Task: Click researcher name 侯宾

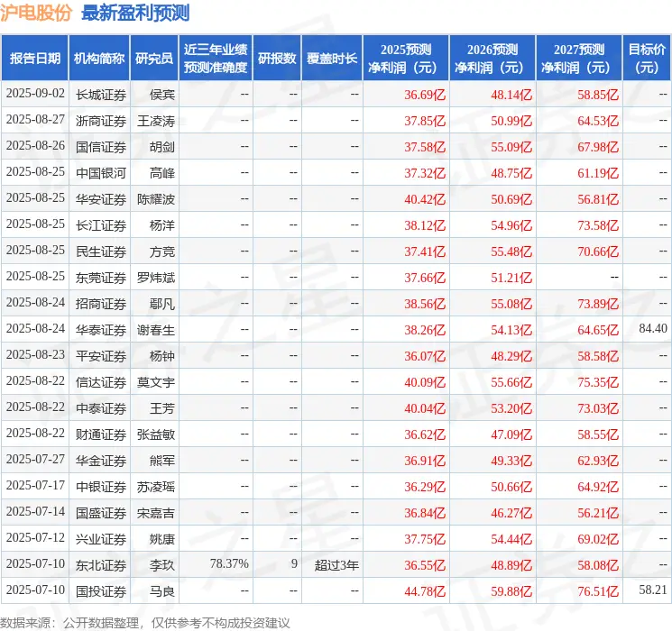Action: [x=162, y=95]
